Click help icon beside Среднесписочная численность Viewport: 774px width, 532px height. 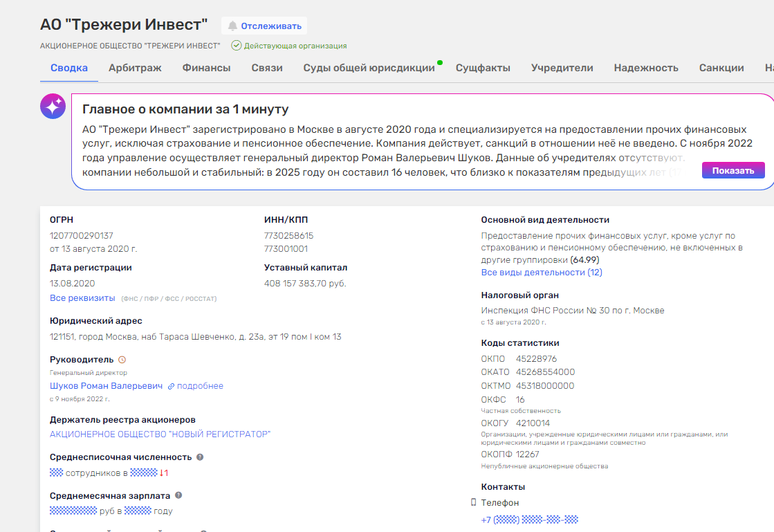pos(200,457)
